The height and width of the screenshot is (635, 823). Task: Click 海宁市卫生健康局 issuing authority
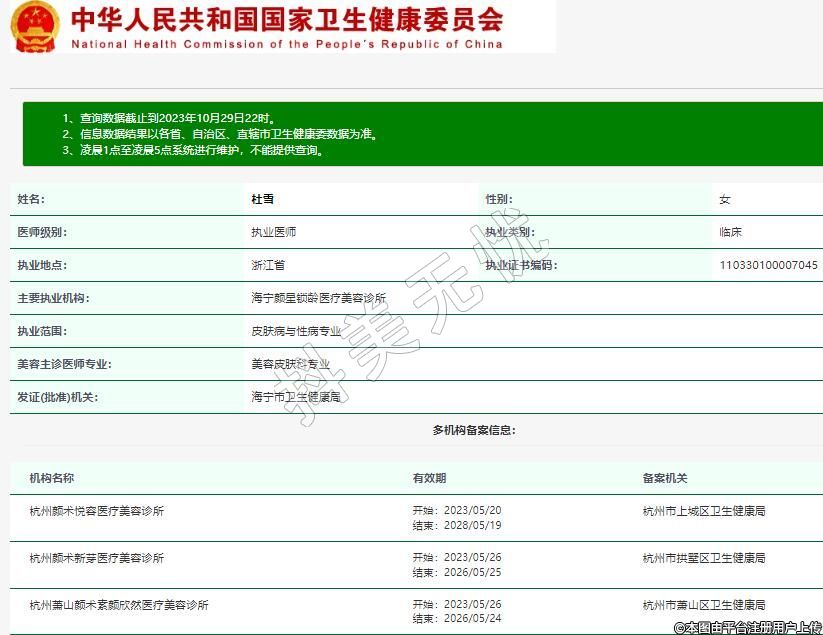[x=296, y=397]
